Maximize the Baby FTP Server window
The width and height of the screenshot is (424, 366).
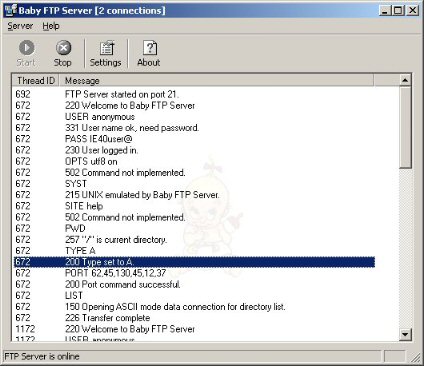click(398, 11)
